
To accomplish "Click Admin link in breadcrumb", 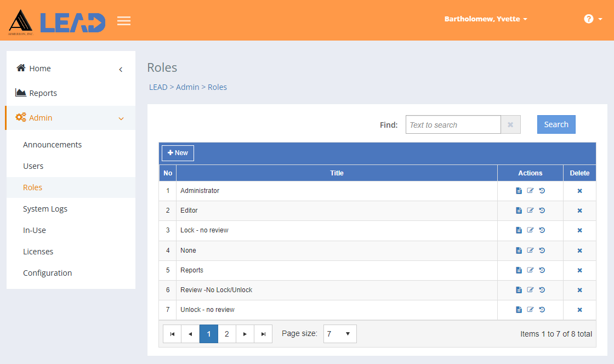I will 187,87.
